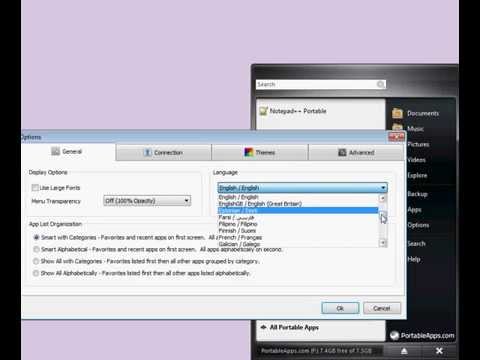The width and height of the screenshot is (480, 360).
Task: Choose the highlighted language list entry
Action: 298,210
